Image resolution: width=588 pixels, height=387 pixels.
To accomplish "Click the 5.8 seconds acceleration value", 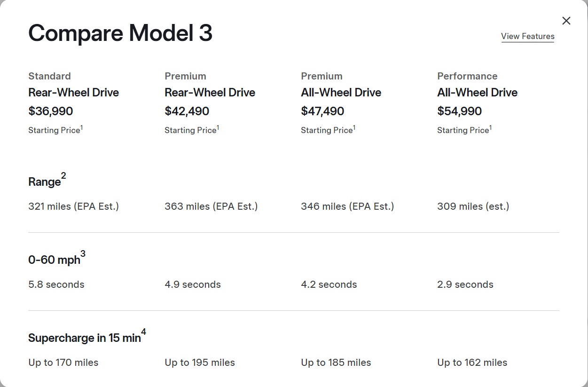I will tap(56, 284).
